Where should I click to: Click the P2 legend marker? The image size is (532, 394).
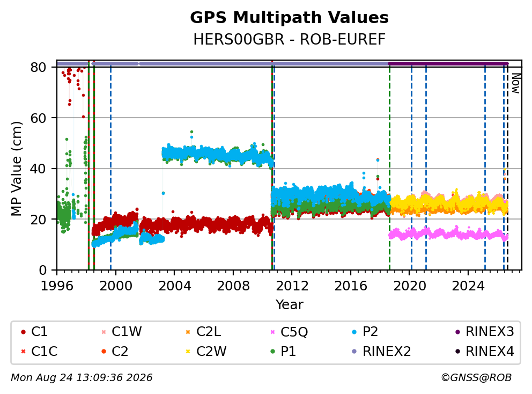point(354,332)
